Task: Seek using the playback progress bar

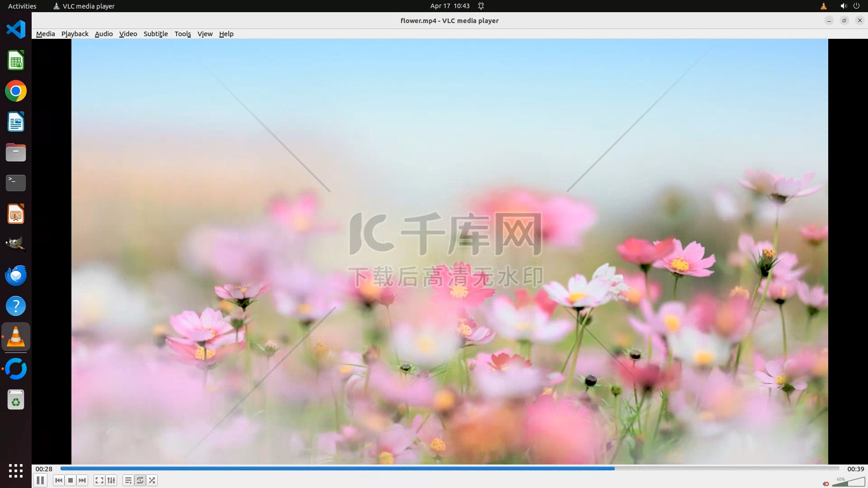Action: (450, 469)
